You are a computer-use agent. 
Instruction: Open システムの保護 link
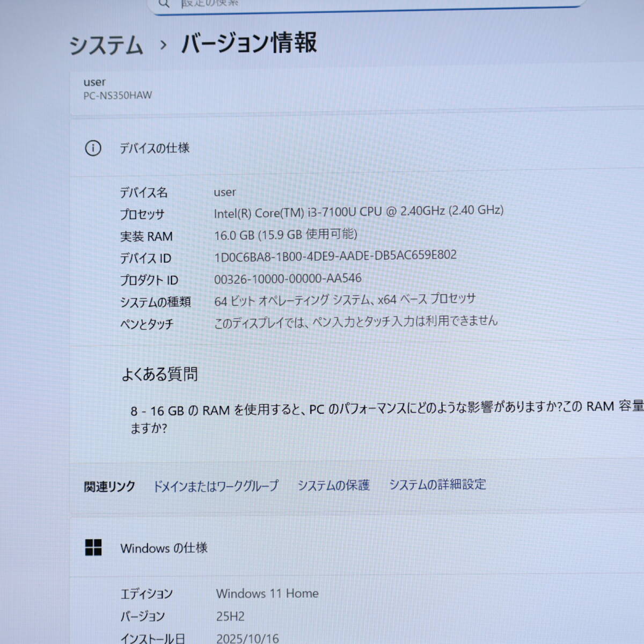tap(333, 485)
